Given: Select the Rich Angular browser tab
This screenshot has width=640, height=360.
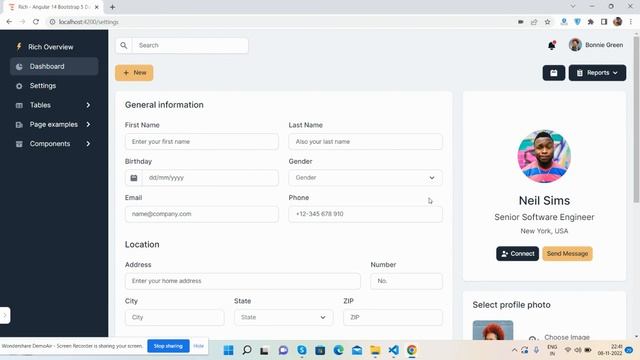Looking at the screenshot, I should [53, 7].
